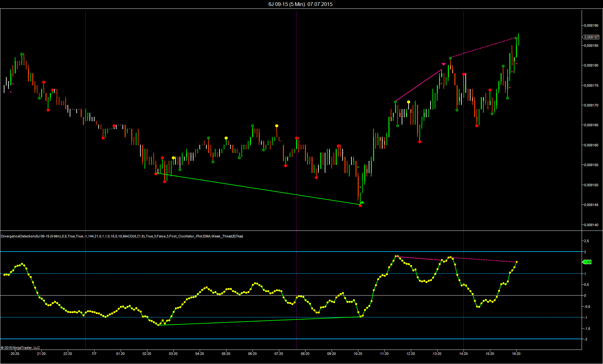Click the green oscillator value marker 1,53

tap(587, 262)
